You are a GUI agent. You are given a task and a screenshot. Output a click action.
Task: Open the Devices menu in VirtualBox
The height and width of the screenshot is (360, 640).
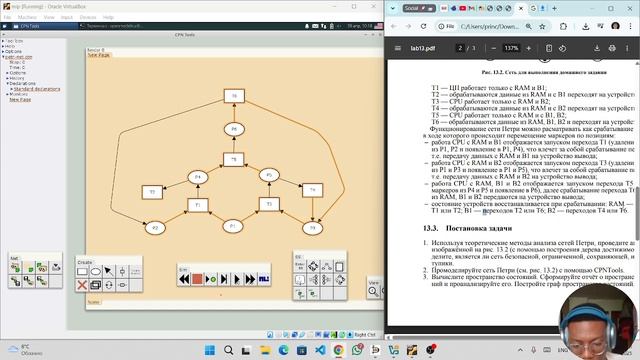pyautogui.click(x=88, y=17)
